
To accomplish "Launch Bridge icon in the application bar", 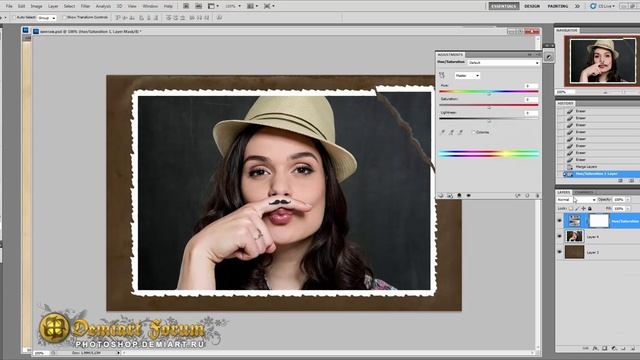I will 186,6.
